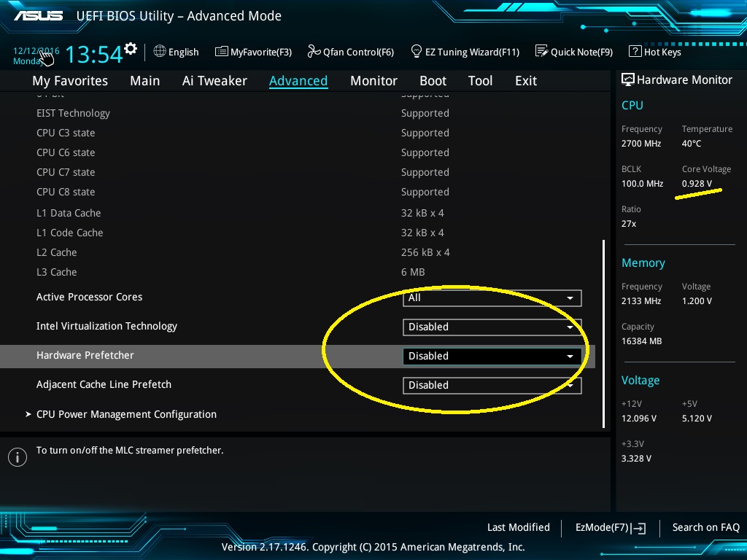Click L3 Cache row
The height and width of the screenshot is (560, 747).
[x=57, y=273]
